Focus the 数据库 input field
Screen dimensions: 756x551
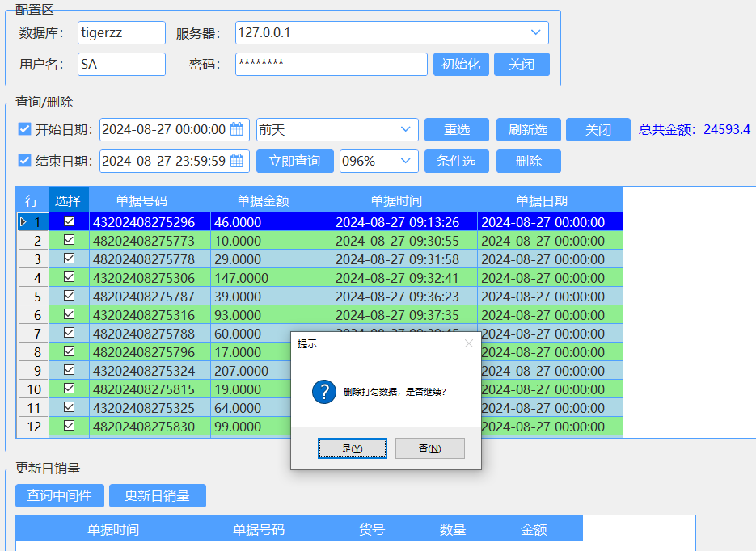121,32
